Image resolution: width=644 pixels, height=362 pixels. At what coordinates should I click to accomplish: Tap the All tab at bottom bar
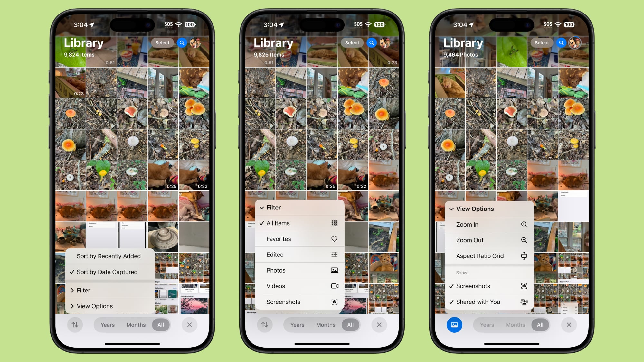tap(160, 324)
